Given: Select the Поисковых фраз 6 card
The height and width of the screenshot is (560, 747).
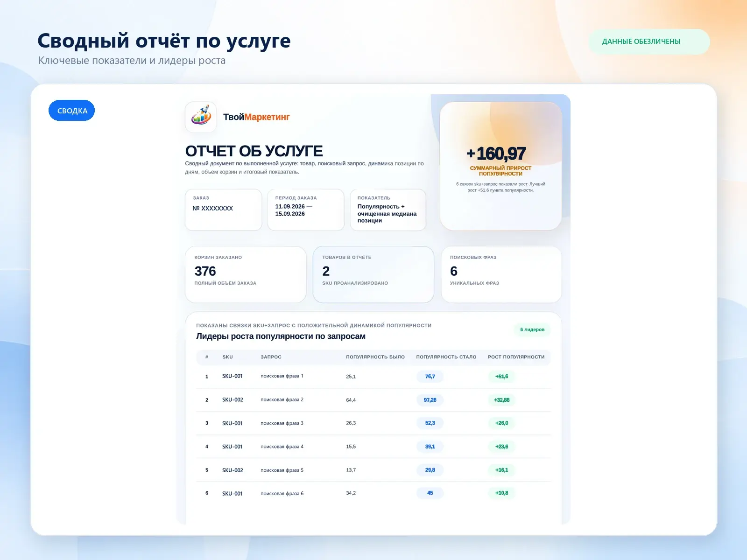Looking at the screenshot, I should [501, 274].
